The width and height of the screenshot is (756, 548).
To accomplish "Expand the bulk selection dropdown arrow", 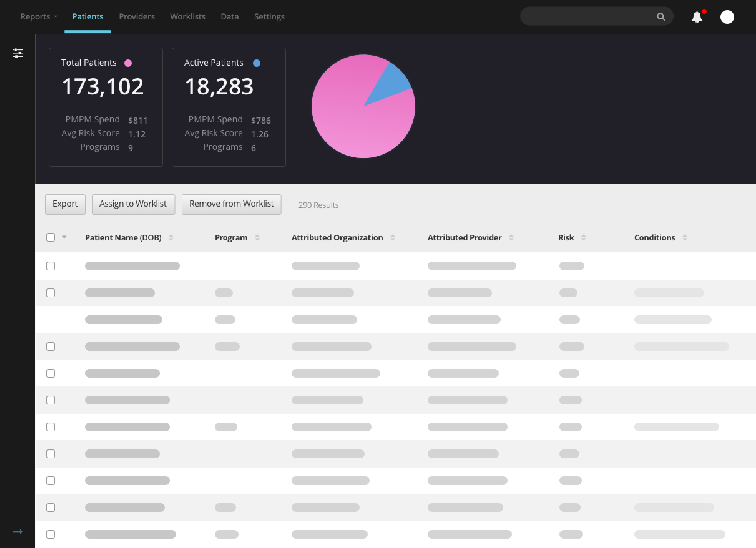I will pos(64,237).
